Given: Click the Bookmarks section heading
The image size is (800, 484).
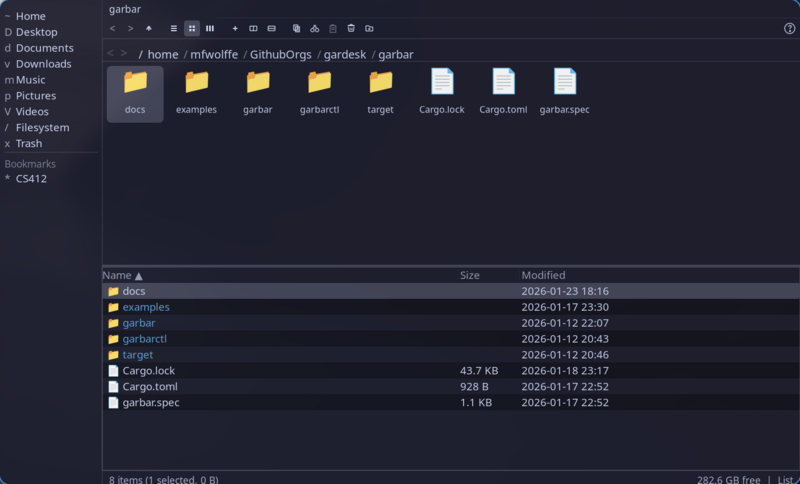Looking at the screenshot, I should click(x=30, y=164).
